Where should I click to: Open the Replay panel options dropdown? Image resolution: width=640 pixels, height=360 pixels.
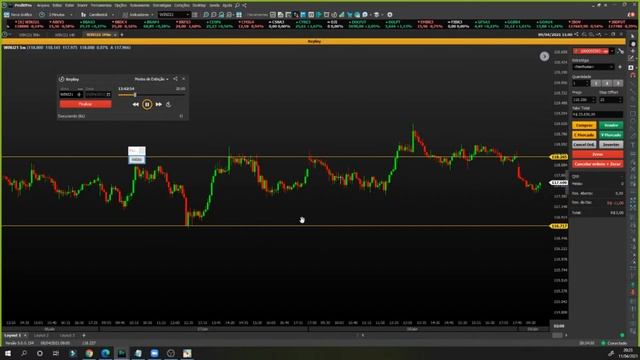click(151, 79)
